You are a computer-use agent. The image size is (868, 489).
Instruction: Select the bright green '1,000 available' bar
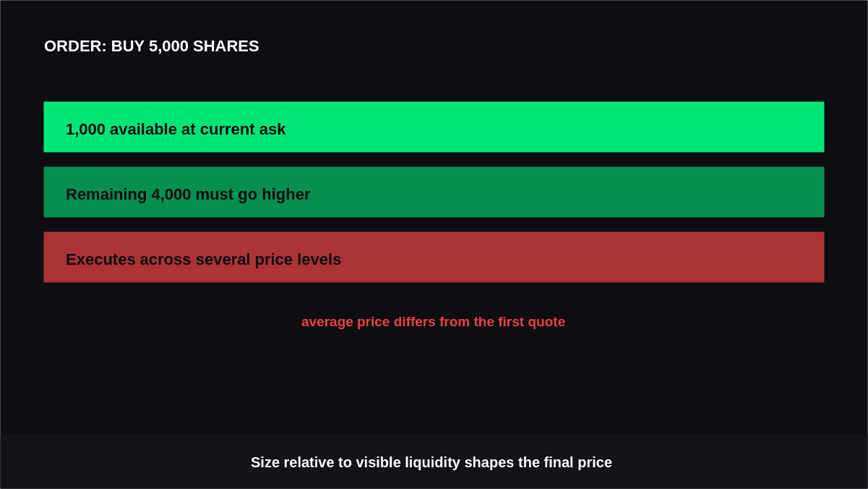(x=434, y=127)
